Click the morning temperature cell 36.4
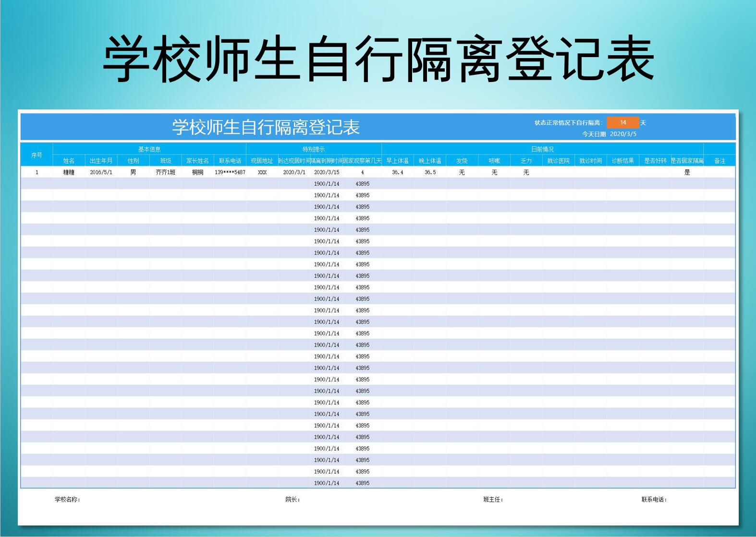This screenshot has height=537, width=756. tap(397, 172)
